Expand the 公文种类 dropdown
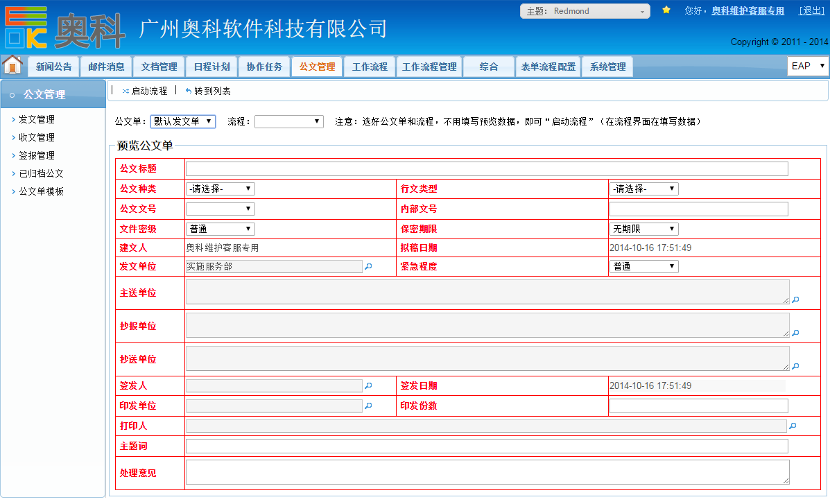 (220, 189)
